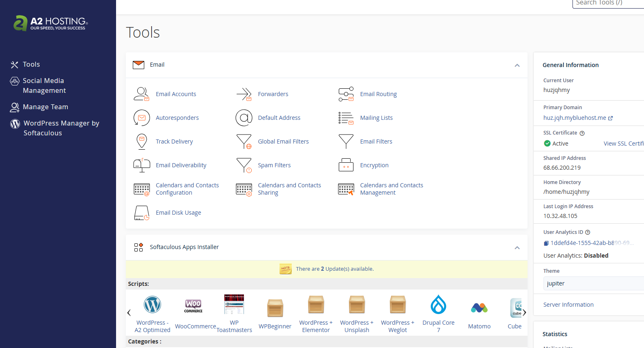644x348 pixels.
Task: Click the Autoresponders envelope icon
Action: (141, 118)
